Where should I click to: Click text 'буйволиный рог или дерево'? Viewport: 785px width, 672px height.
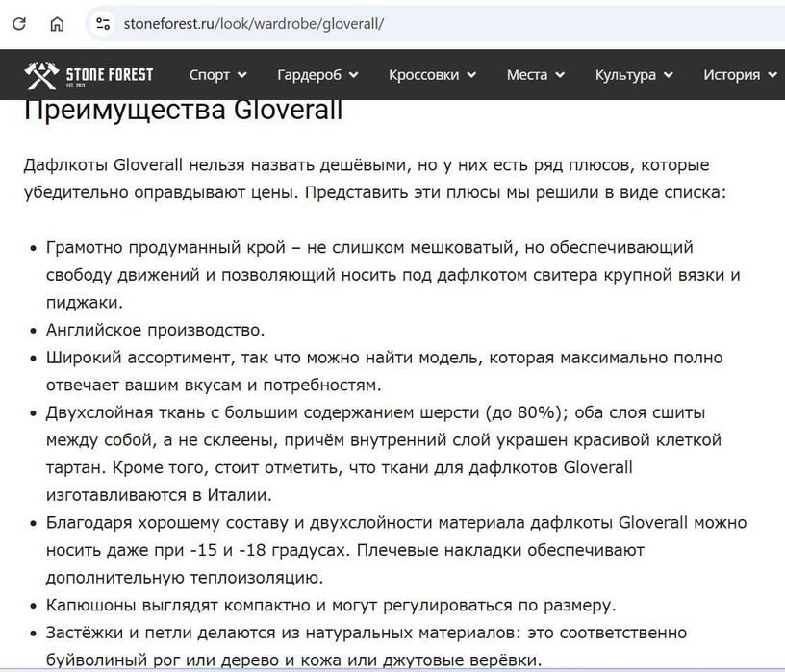157,660
